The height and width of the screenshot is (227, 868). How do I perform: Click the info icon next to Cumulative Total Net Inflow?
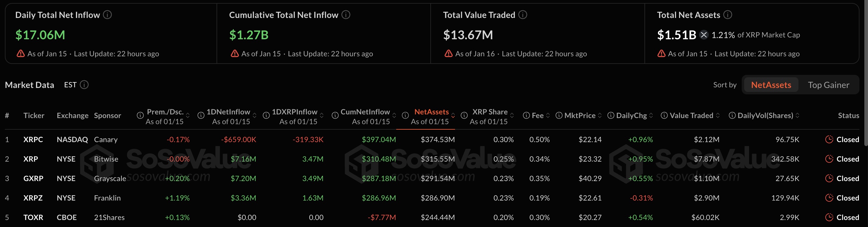346,15
